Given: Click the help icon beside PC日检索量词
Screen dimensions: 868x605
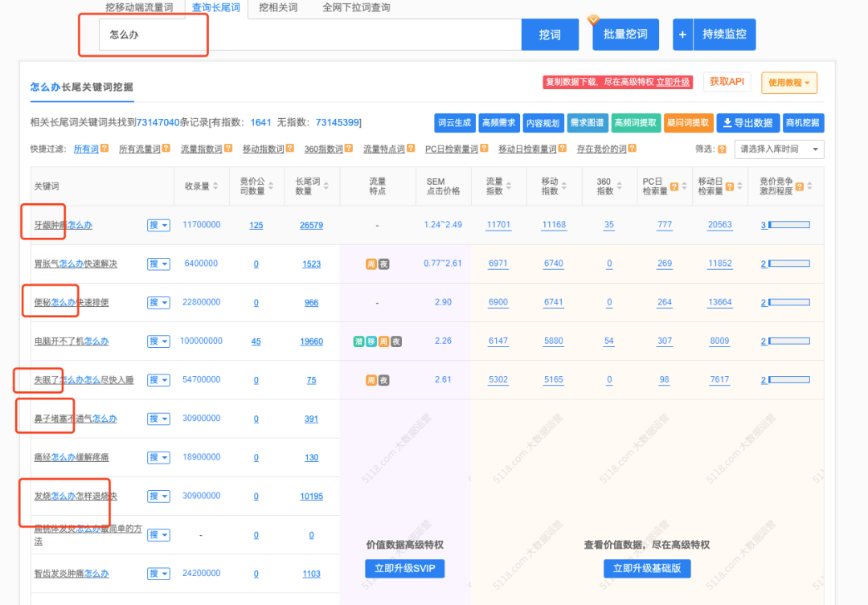Looking at the screenshot, I should coord(485,149).
